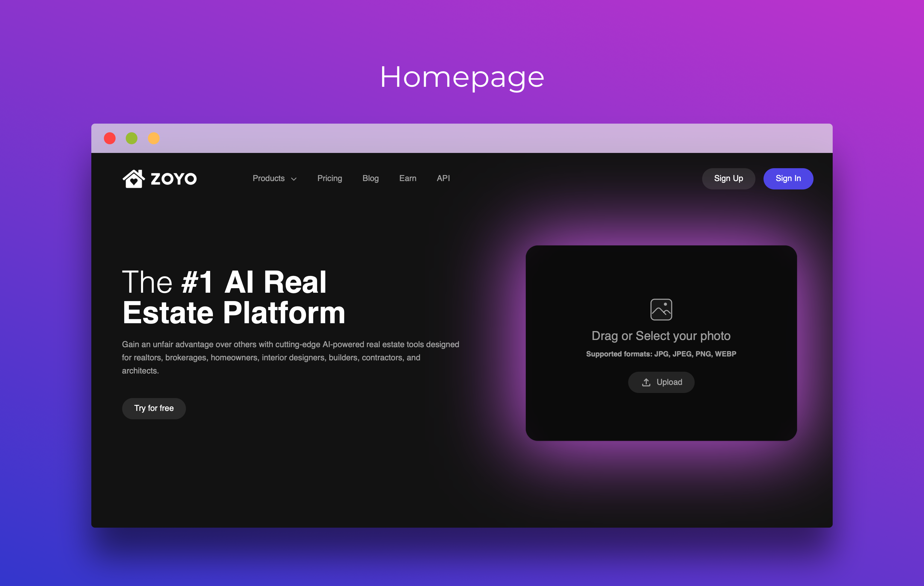Click the Products dropdown arrow

(x=294, y=179)
